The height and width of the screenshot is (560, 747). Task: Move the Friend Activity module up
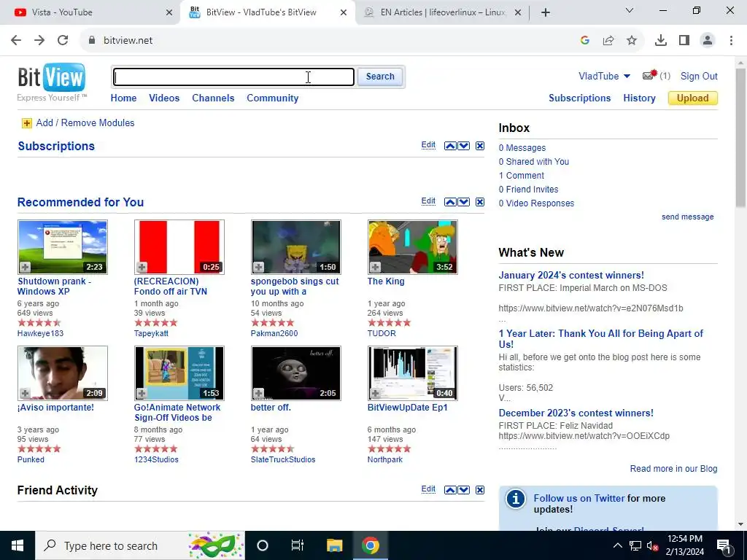tap(450, 490)
